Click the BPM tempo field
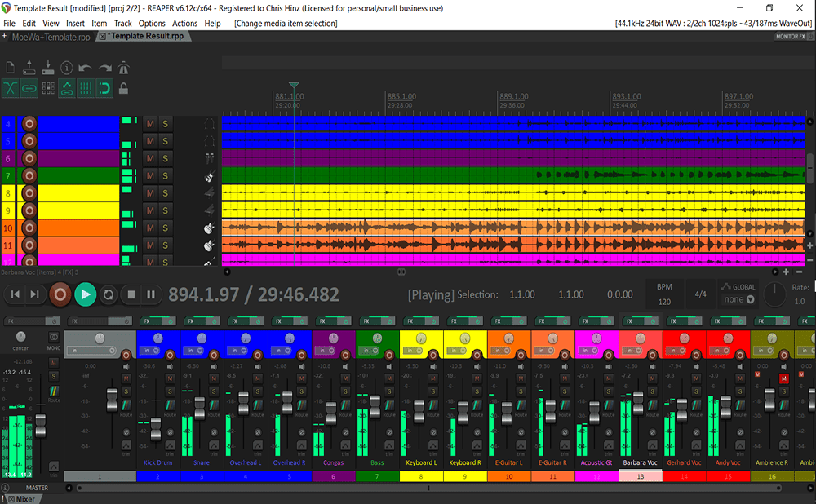The height and width of the screenshot is (504, 816). coord(663,301)
